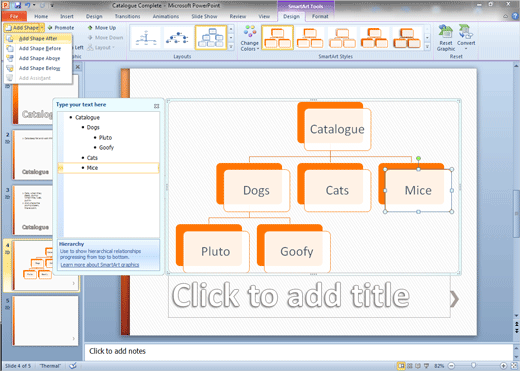Fit slide to current window icon
Image resolution: width=520 pixels, height=371 pixels.
coord(514,366)
